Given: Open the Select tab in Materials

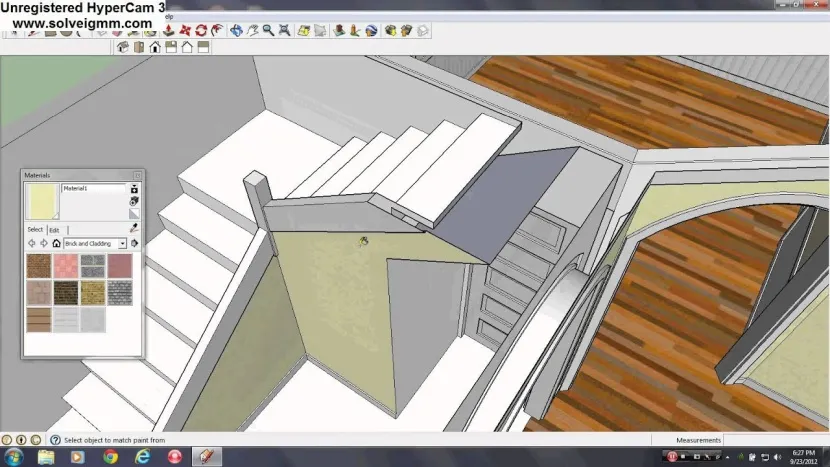Looking at the screenshot, I should pos(35,229).
